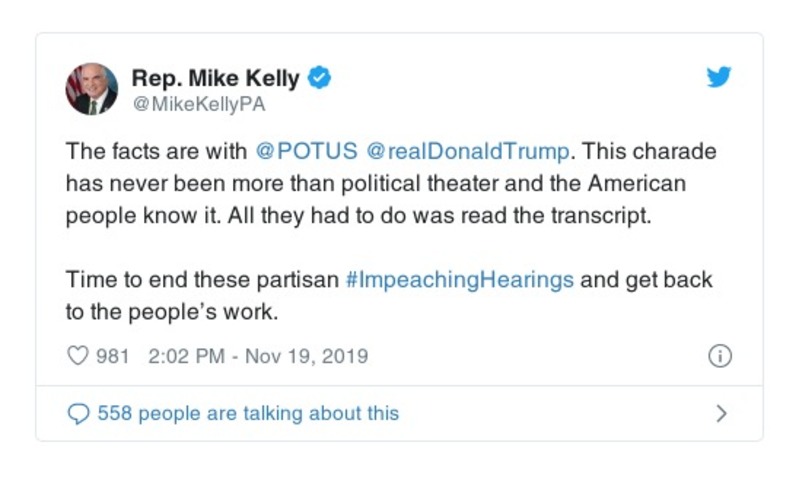Click the blue verified checkmark badge
Image resolution: width=799 pixels, height=490 pixels.
(319, 77)
